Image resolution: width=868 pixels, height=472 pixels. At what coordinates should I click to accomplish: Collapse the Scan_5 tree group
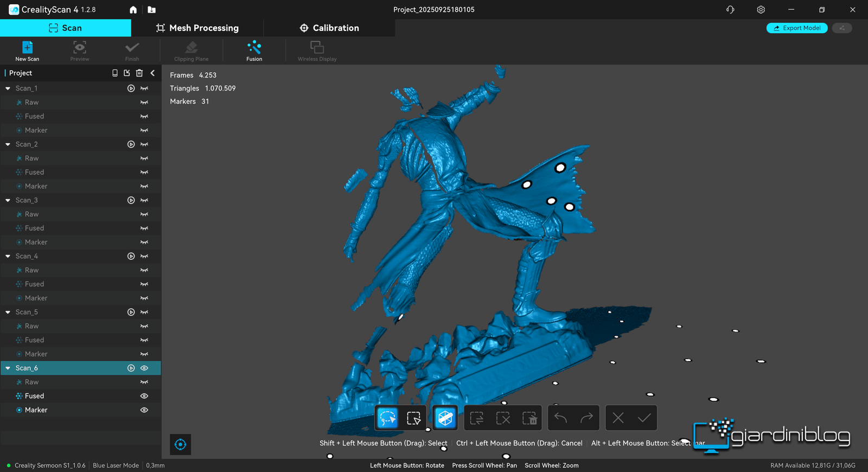(8, 312)
